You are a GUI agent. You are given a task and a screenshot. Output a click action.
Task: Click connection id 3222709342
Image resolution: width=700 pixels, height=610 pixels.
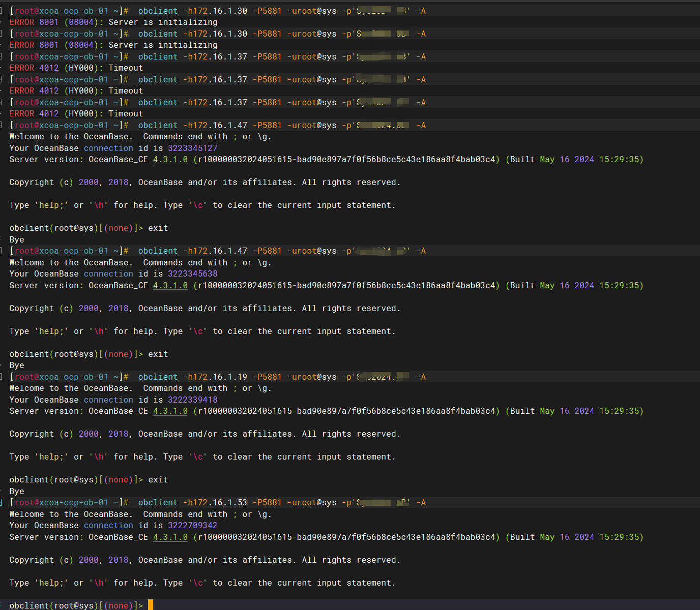pyautogui.click(x=193, y=525)
